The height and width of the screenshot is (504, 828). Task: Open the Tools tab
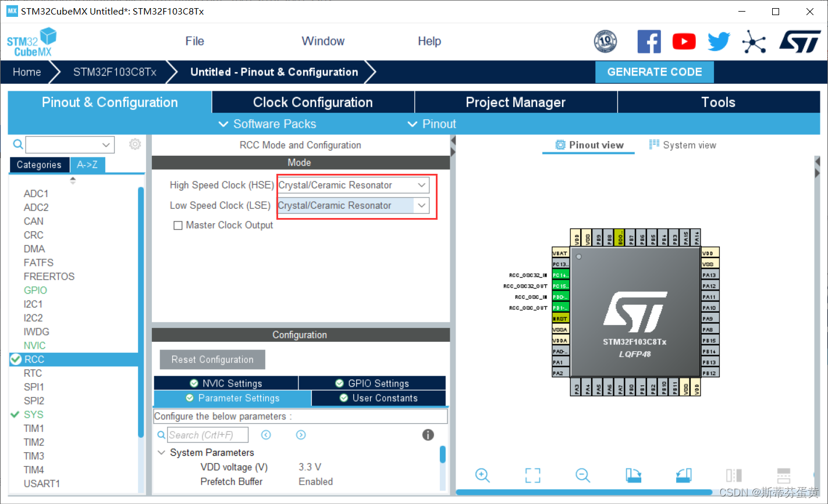(x=719, y=102)
